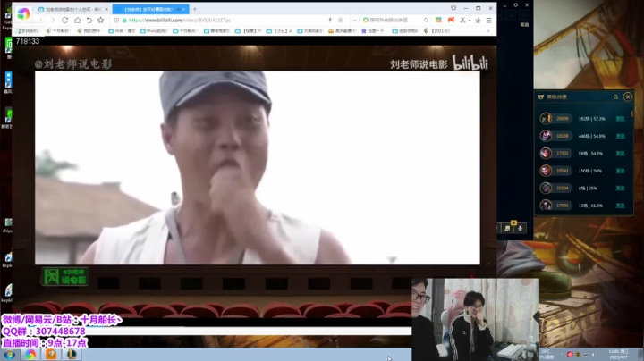Click the volume icon in system tray
Viewport: 644px width, 361px height.
[594, 355]
